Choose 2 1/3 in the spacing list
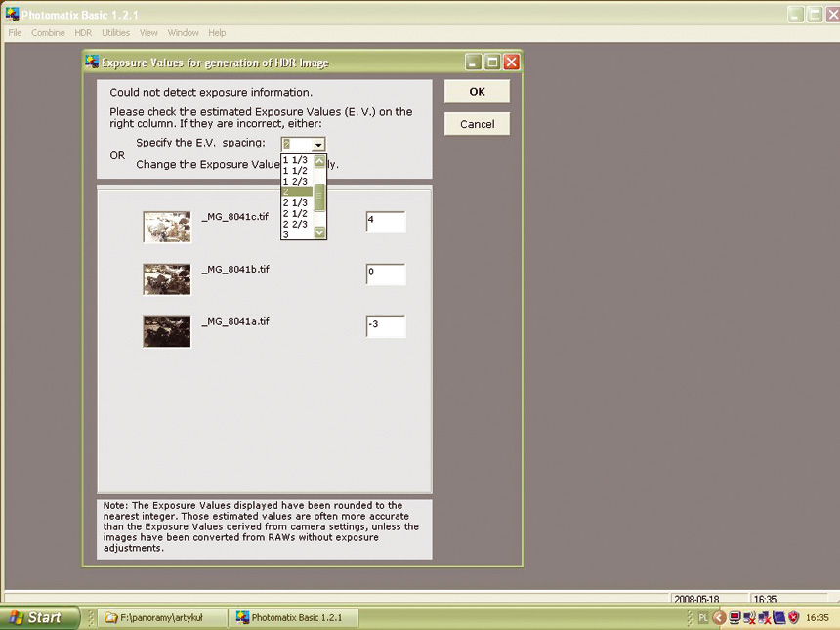Viewport: 840px width, 630px height. coord(297,203)
